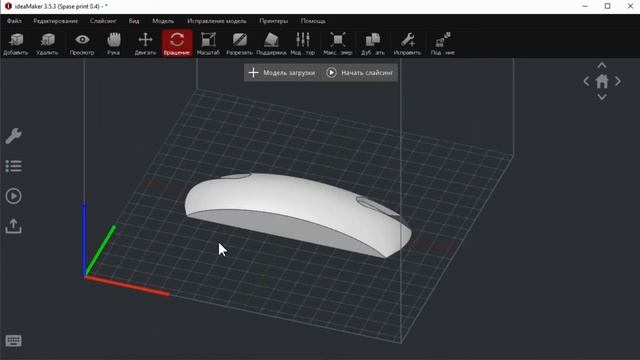The height and width of the screenshot is (360, 640).
Task: Select the Масштаб (Scale) tool
Action: (x=208, y=43)
